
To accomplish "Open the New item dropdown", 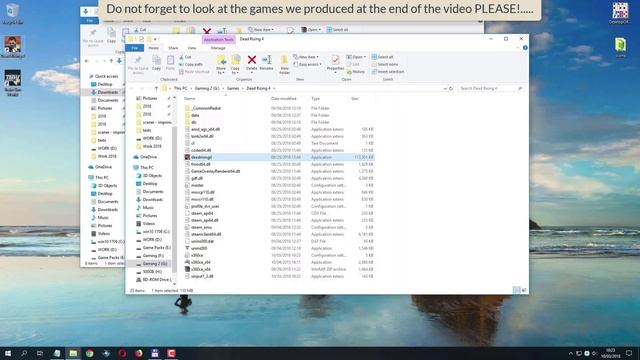I will [x=306, y=57].
